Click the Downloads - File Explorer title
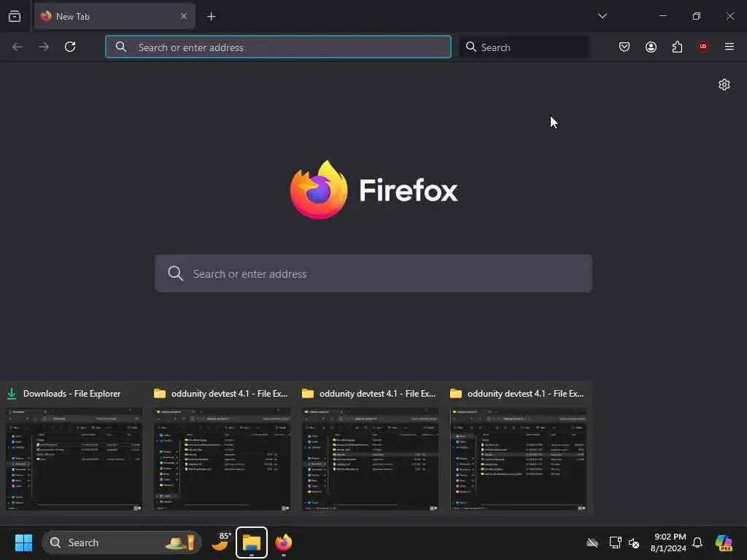 click(72, 393)
